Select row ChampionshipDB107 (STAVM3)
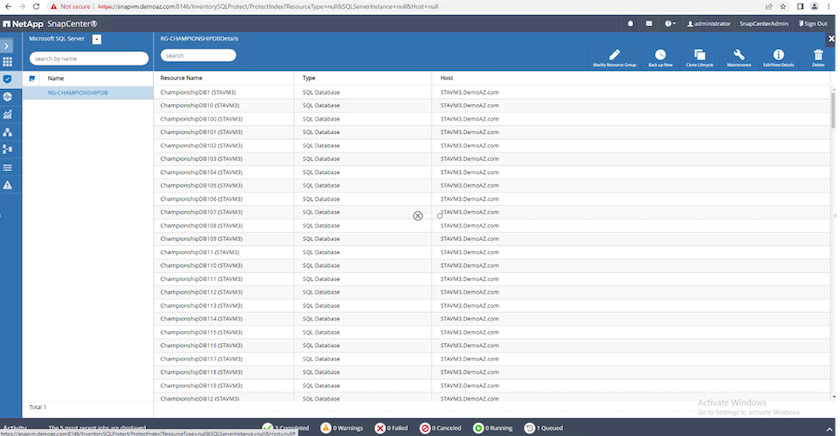840x436 pixels. pyautogui.click(x=492, y=212)
